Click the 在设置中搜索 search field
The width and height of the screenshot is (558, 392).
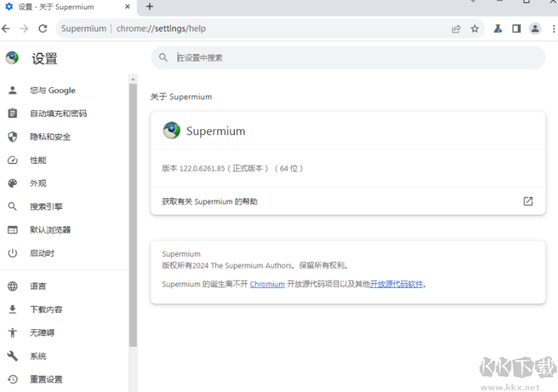pos(348,57)
